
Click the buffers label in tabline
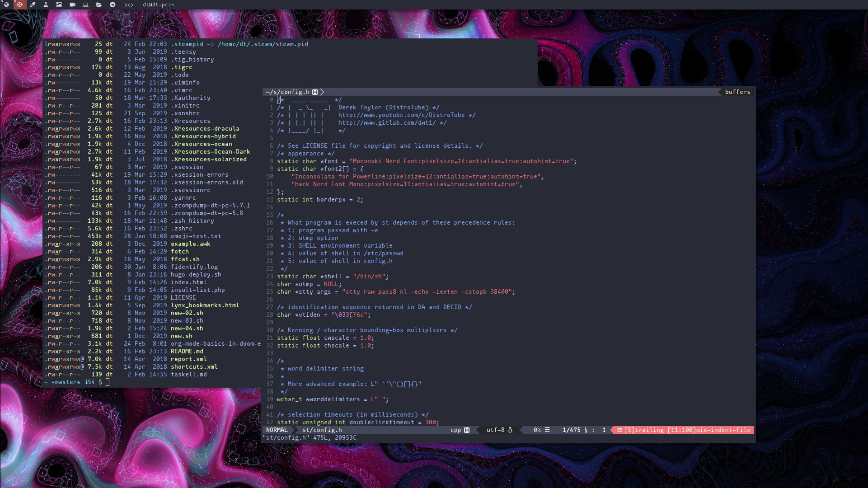pos(737,92)
